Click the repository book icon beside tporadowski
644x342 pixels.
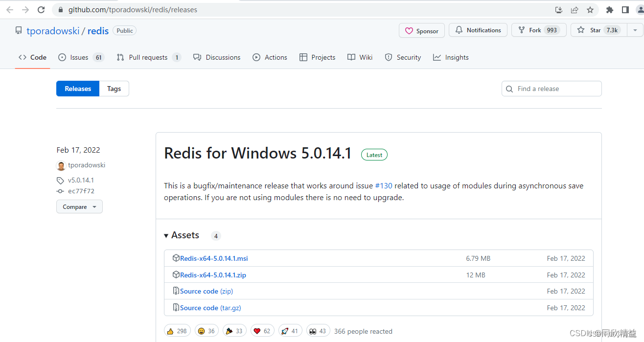(19, 30)
